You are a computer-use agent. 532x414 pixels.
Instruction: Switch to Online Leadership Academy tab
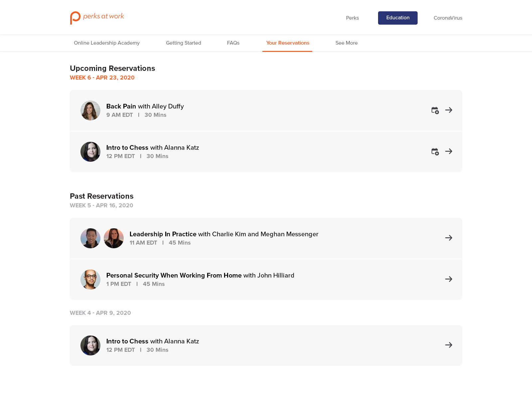(107, 43)
